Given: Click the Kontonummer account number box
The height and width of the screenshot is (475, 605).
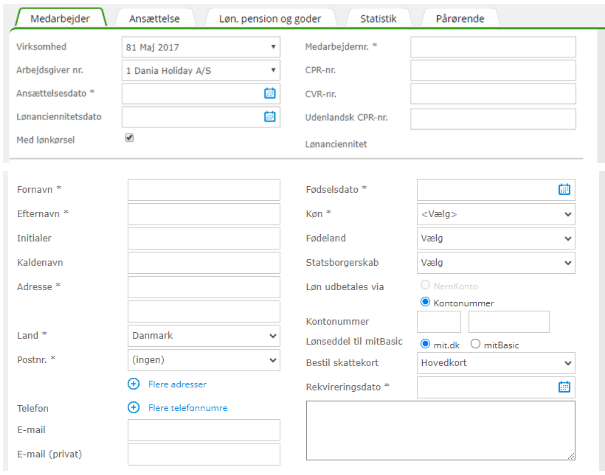Looking at the screenshot, I should tap(509, 322).
